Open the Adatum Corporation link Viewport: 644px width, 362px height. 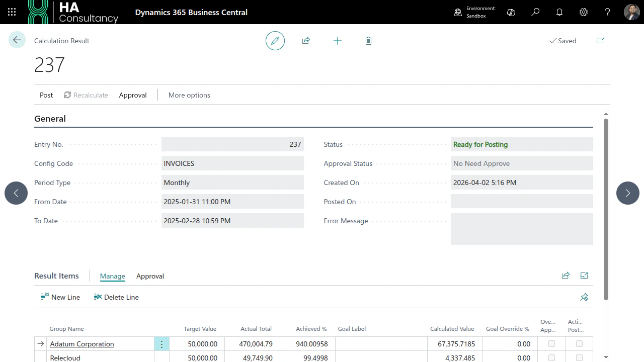(x=82, y=344)
